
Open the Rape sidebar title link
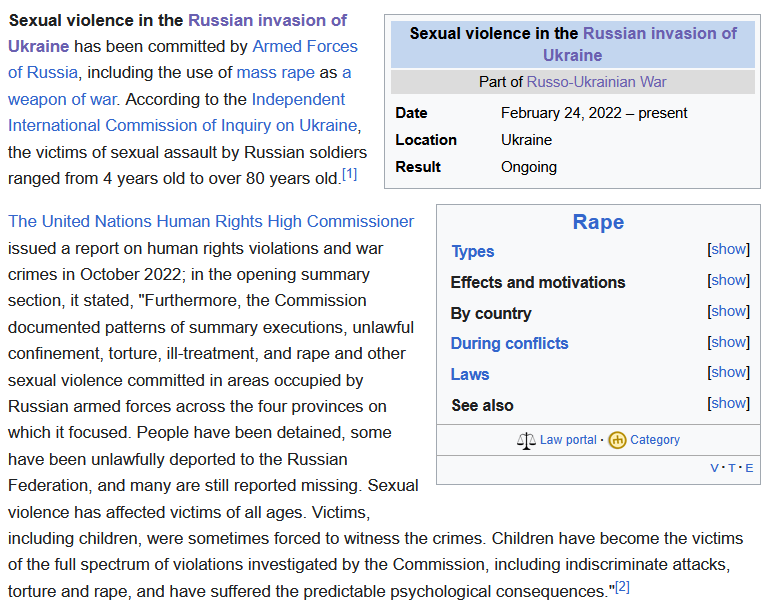(598, 222)
